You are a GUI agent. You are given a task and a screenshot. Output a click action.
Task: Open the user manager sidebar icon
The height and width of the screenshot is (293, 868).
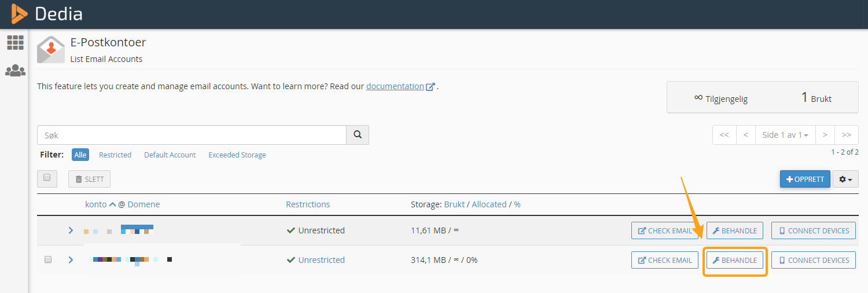coord(15,71)
